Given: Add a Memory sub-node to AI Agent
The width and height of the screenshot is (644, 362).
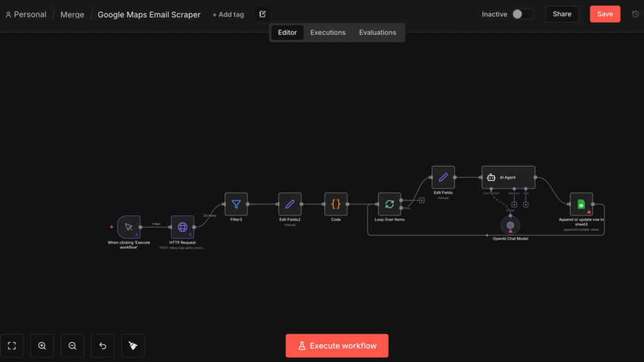Looking at the screenshot, I should pos(514,204).
